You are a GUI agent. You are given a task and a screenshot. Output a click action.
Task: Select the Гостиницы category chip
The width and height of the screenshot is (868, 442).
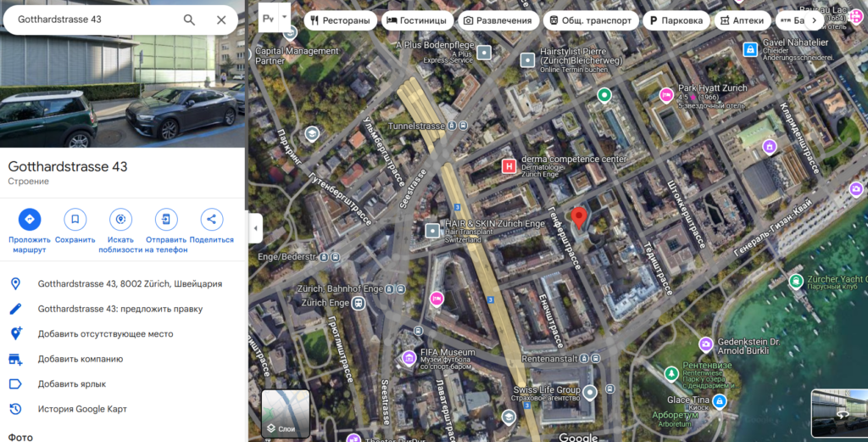(415, 20)
